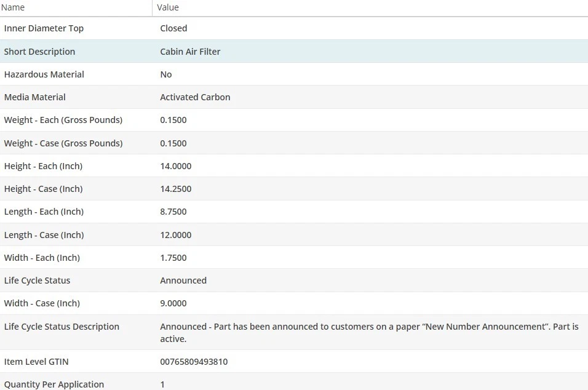Click the GTIN value 00765809493810
Screen dimensions: 588x390
tap(194, 362)
